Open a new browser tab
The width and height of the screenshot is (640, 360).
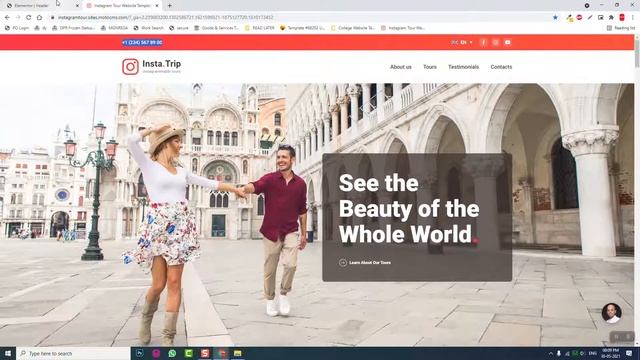[x=169, y=6]
